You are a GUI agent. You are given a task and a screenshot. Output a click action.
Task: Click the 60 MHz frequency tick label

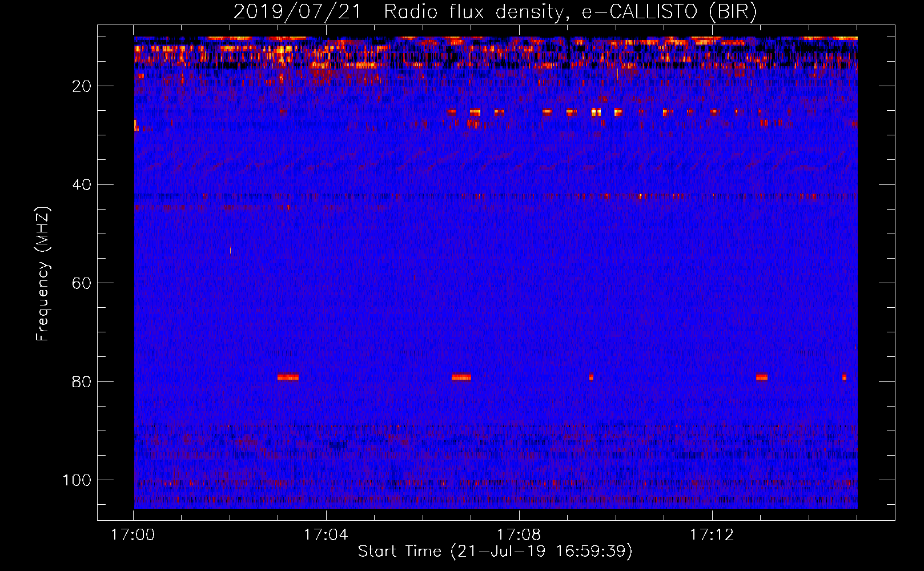[82, 283]
